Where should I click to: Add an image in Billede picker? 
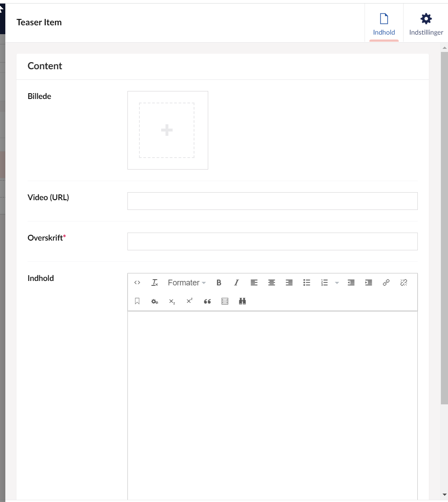point(167,130)
